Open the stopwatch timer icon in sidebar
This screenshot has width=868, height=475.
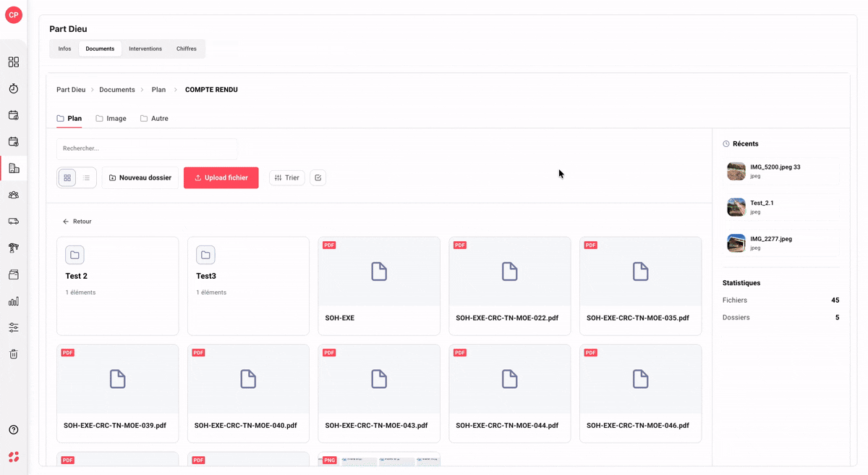13,88
